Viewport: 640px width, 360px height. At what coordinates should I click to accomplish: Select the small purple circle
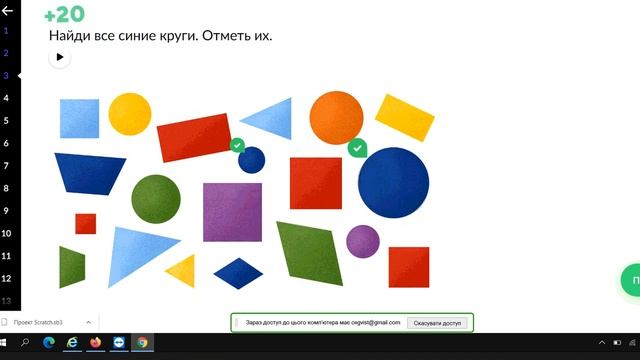tap(363, 241)
